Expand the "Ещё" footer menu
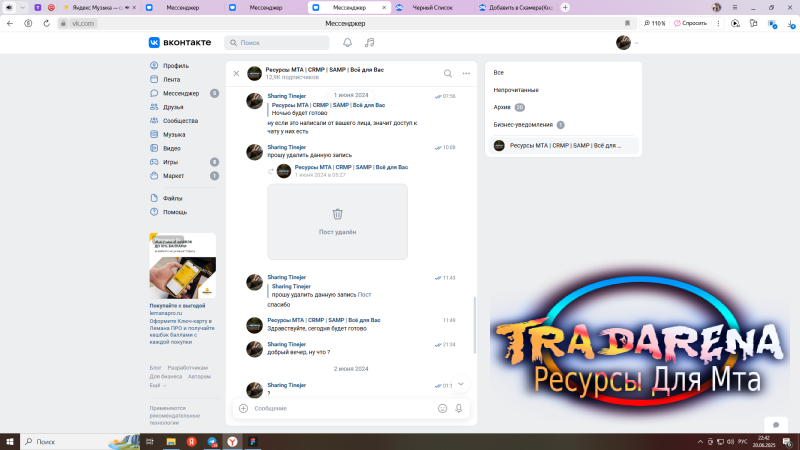This screenshot has height=450, width=800. [157, 385]
